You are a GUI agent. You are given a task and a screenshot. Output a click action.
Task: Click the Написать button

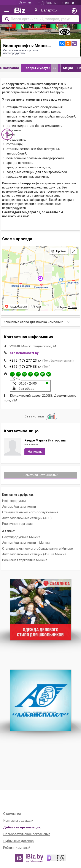(35, 452)
